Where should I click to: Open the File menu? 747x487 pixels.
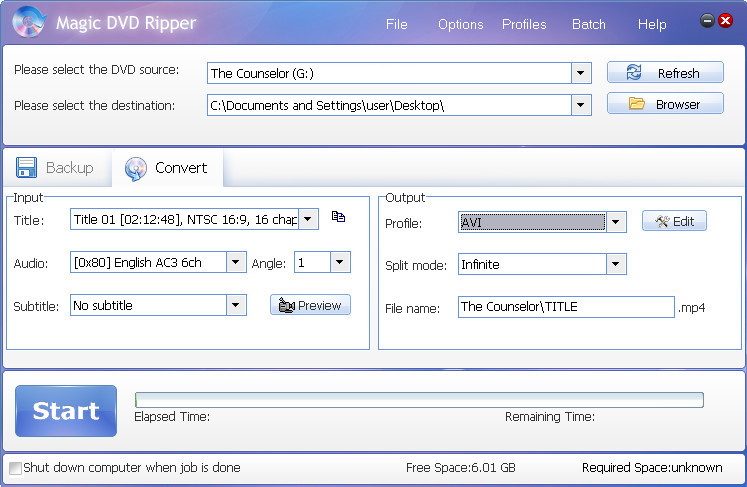[x=396, y=24]
